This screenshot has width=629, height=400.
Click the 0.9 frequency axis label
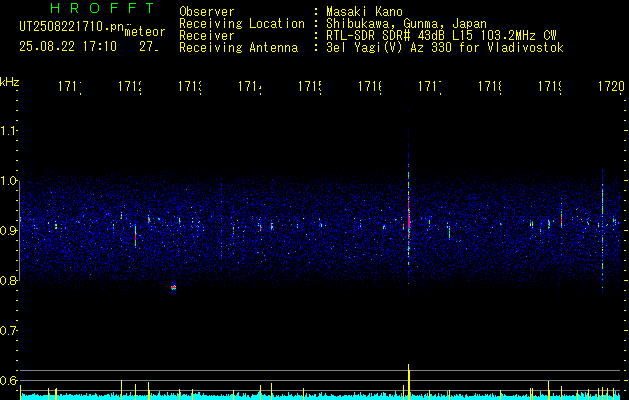click(8, 230)
